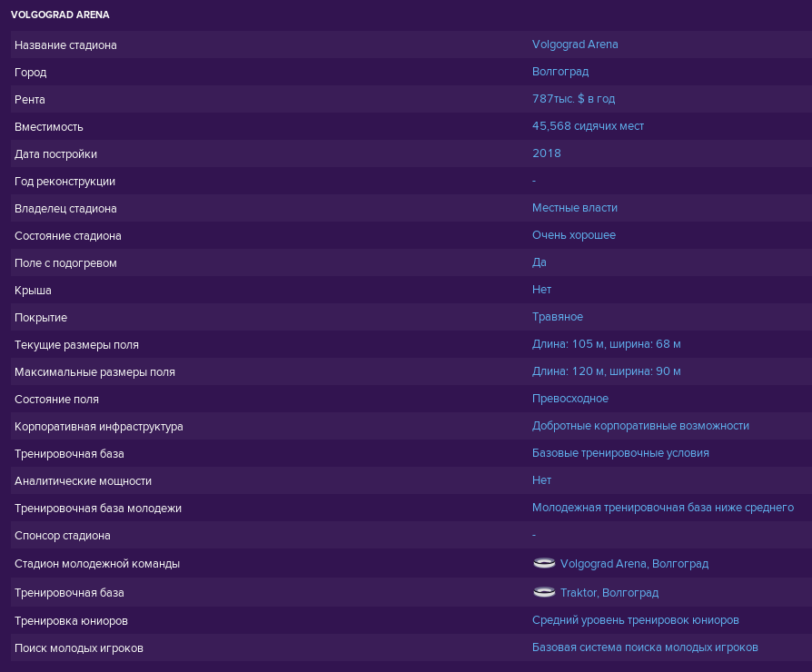Select the Крыша row label
Screen dimensions: 812x672
point(33,291)
